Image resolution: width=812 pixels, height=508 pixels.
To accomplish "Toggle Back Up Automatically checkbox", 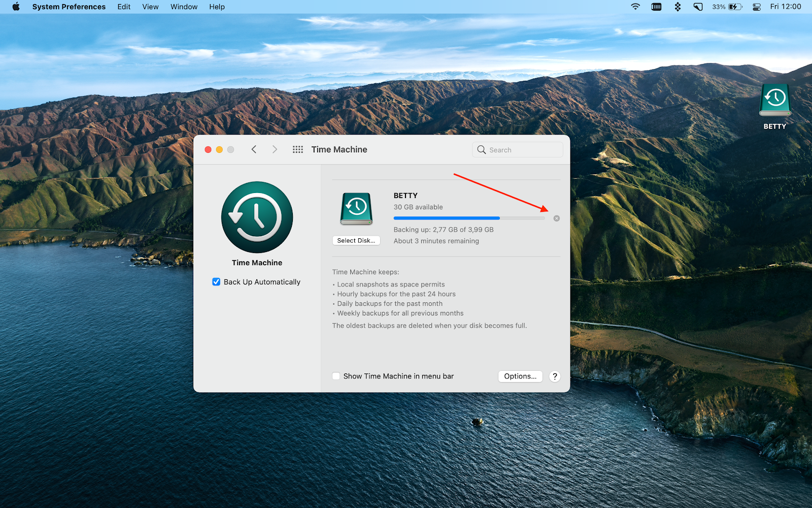I will pos(216,282).
